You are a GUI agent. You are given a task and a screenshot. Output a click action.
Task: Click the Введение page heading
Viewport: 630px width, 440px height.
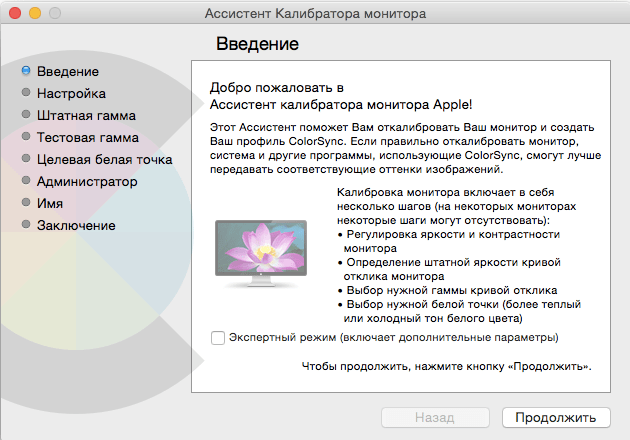pos(258,43)
